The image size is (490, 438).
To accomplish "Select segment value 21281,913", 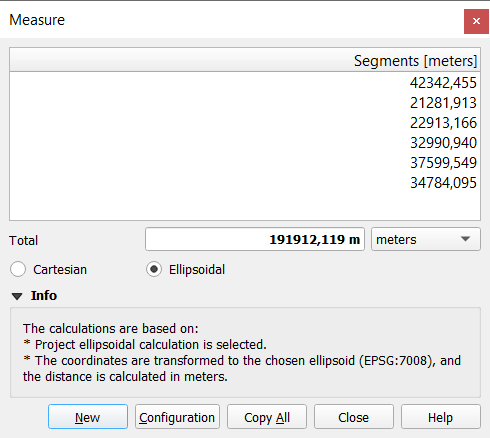I will [443, 103].
